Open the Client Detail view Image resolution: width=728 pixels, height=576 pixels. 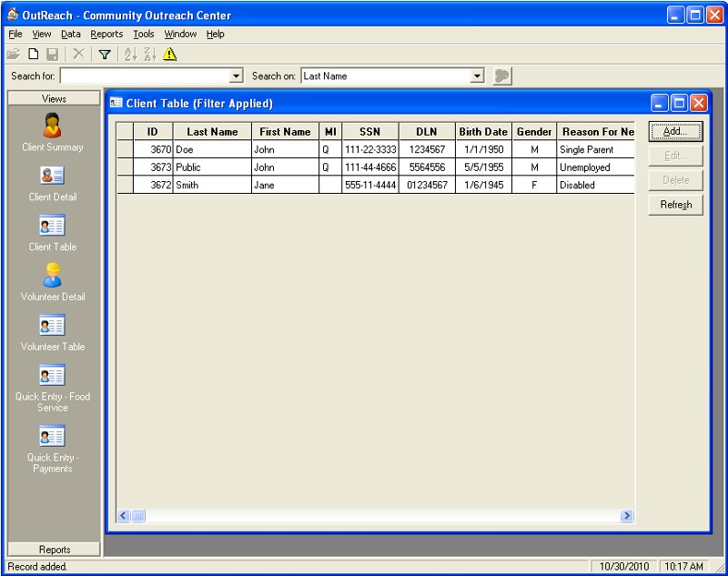point(53,182)
